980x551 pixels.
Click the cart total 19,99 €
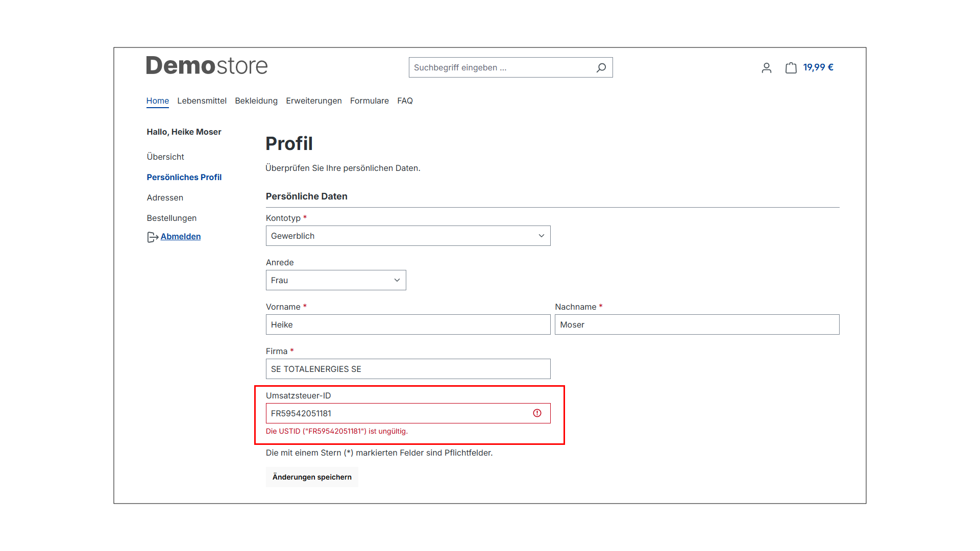[818, 67]
